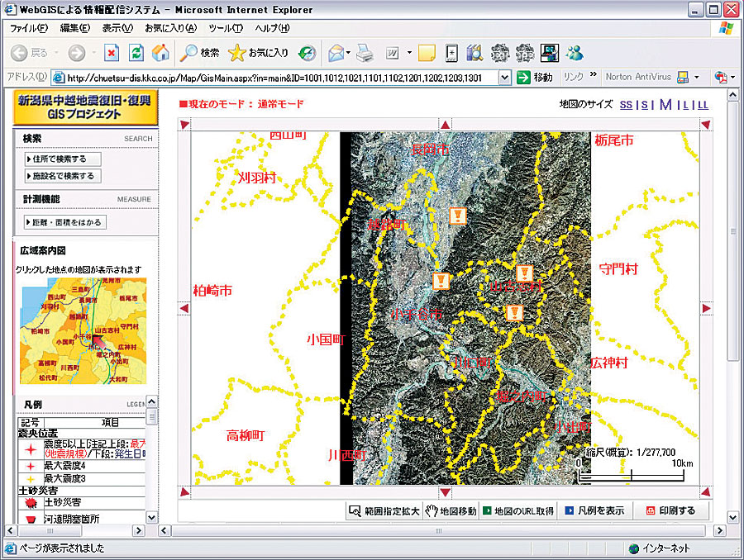744x560 pixels.
Task: Open the address bar dropdown arrow
Action: point(504,78)
